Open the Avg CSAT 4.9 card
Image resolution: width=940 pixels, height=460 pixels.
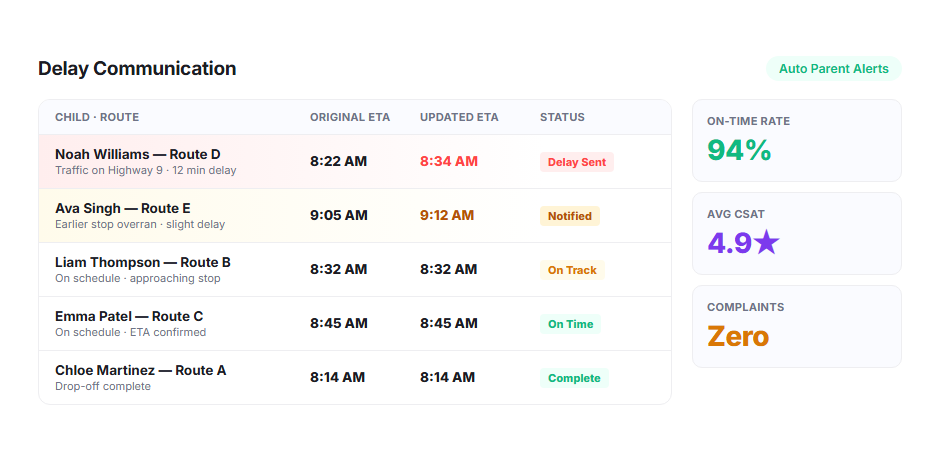797,233
